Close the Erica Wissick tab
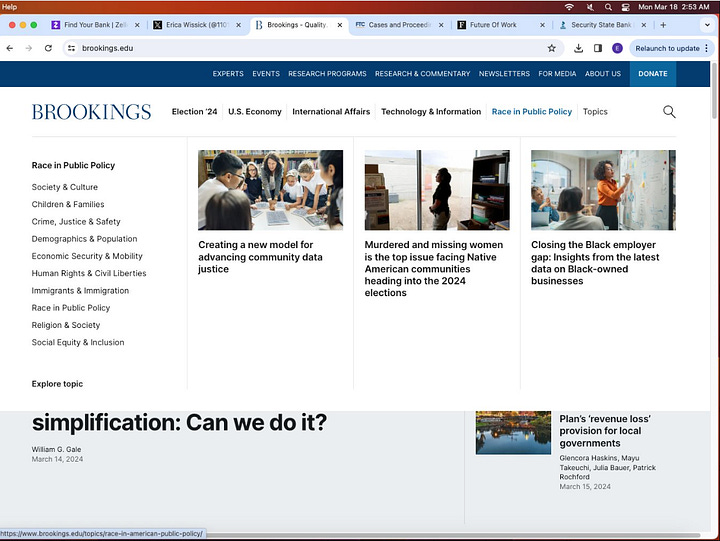Screen dimensions: 720x541 pos(238,25)
